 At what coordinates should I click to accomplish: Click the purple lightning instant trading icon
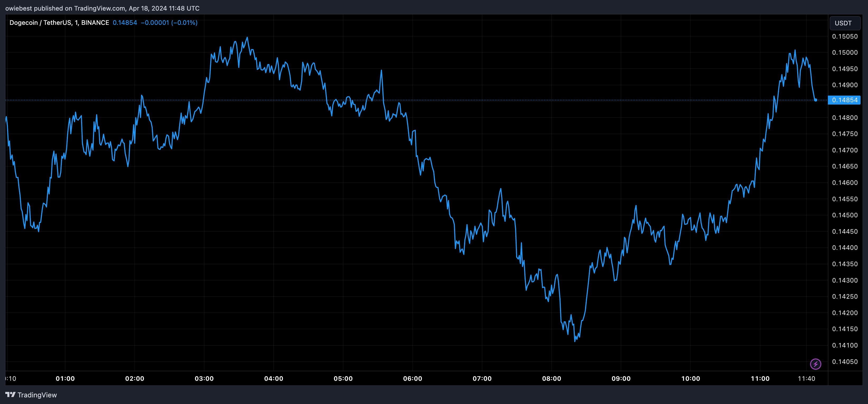(815, 364)
